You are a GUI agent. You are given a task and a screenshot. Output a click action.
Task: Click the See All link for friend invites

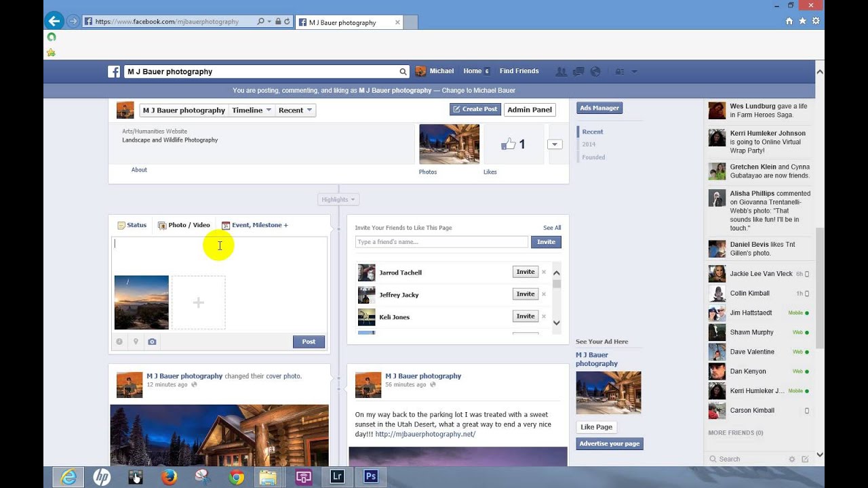click(x=552, y=228)
